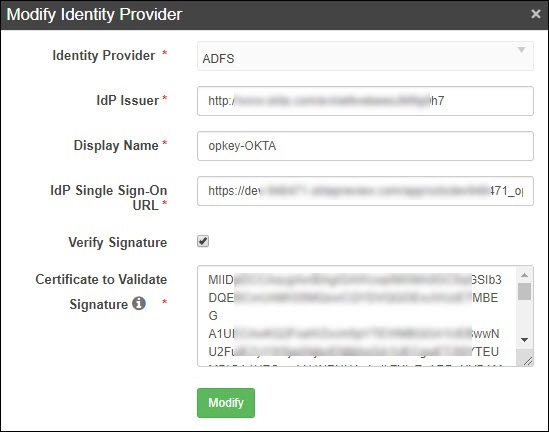Click the certificate textarea resize handle
549x432 pixels.
[528, 361]
